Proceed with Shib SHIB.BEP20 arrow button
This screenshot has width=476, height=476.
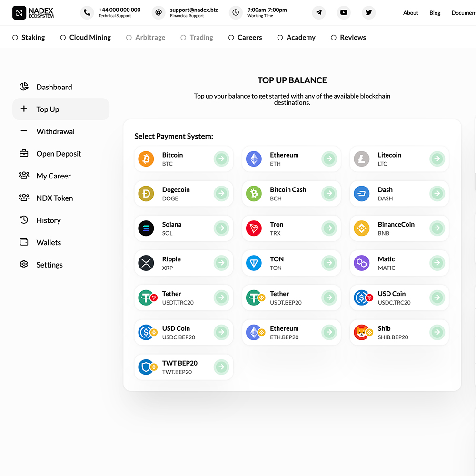click(437, 332)
